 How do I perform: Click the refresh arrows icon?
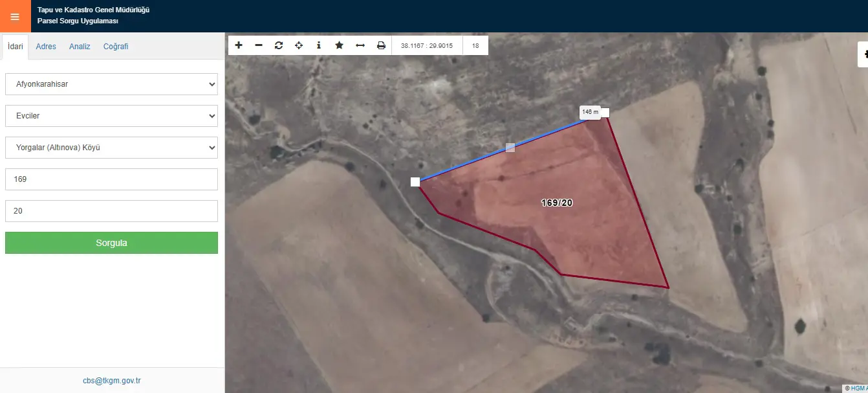click(x=279, y=45)
